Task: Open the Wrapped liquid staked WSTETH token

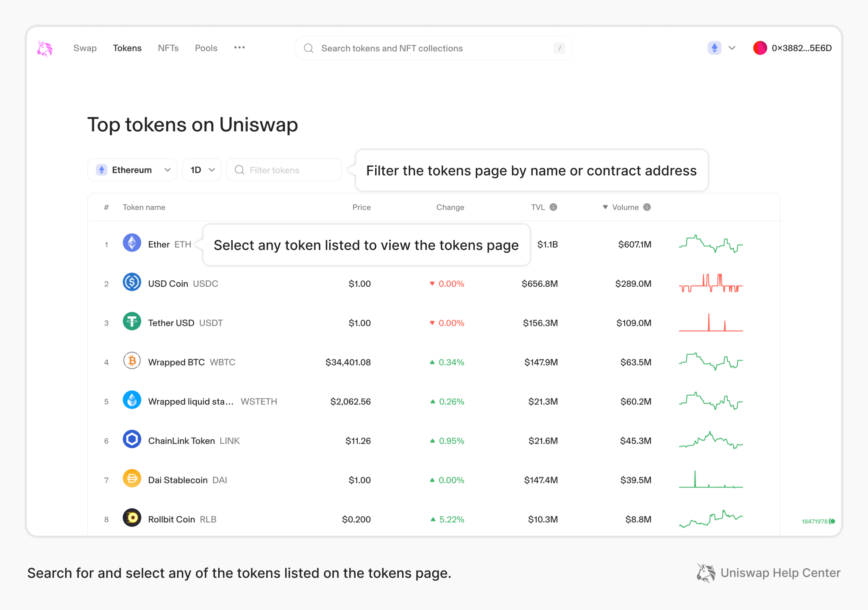Action: point(212,402)
